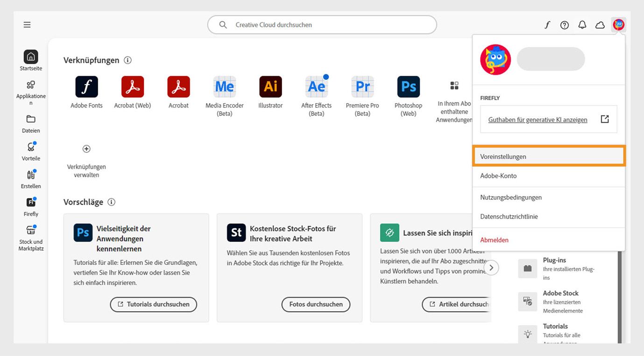This screenshot has height=356, width=644.
Task: Select Adobe-Konto in account menu
Action: point(549,176)
